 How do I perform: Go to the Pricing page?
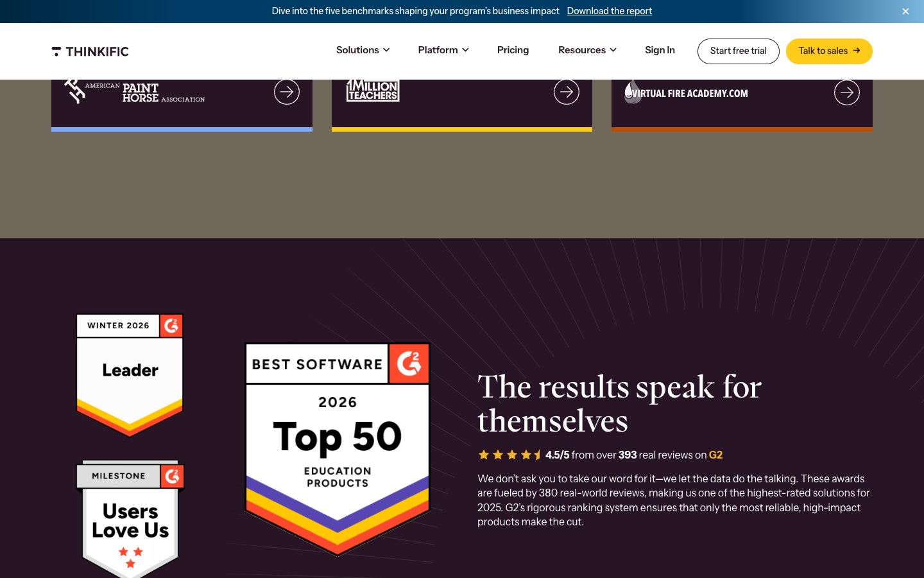[x=513, y=50]
